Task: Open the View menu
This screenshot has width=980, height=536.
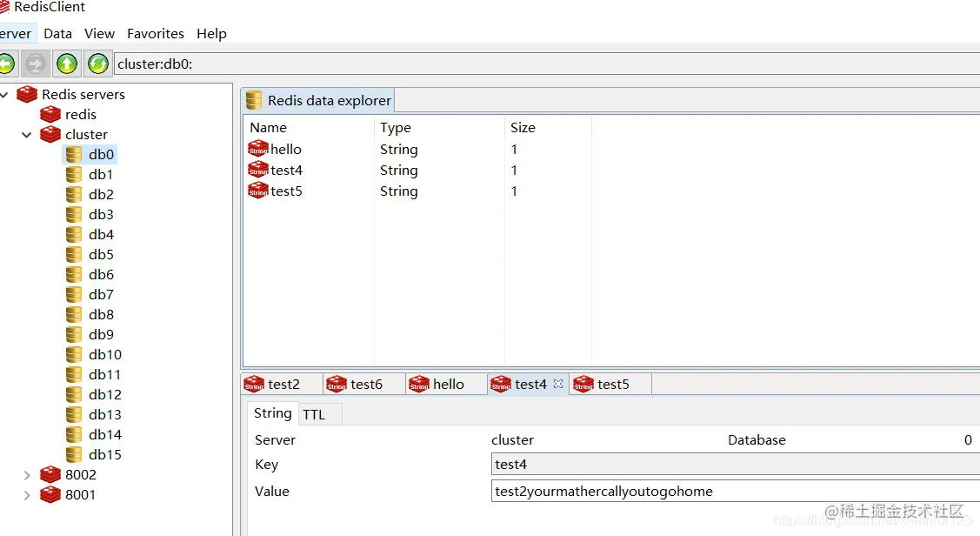Action: coord(99,34)
